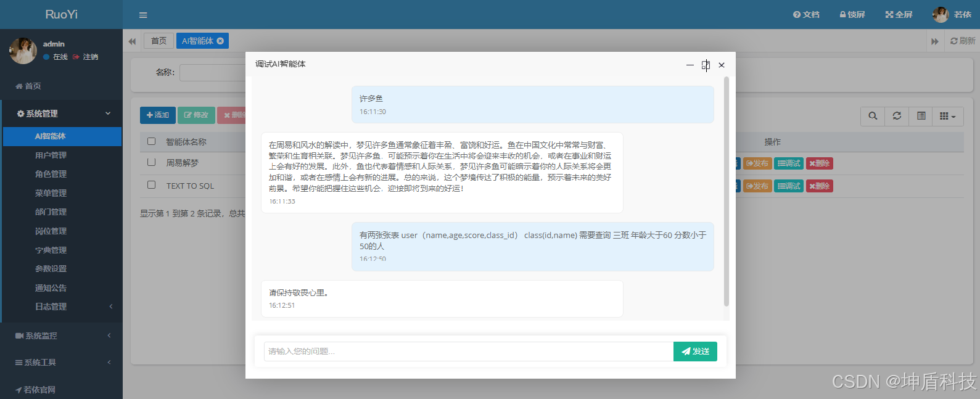Close the 调试AI智能体 dialog
The height and width of the screenshot is (399, 980).
click(x=722, y=65)
